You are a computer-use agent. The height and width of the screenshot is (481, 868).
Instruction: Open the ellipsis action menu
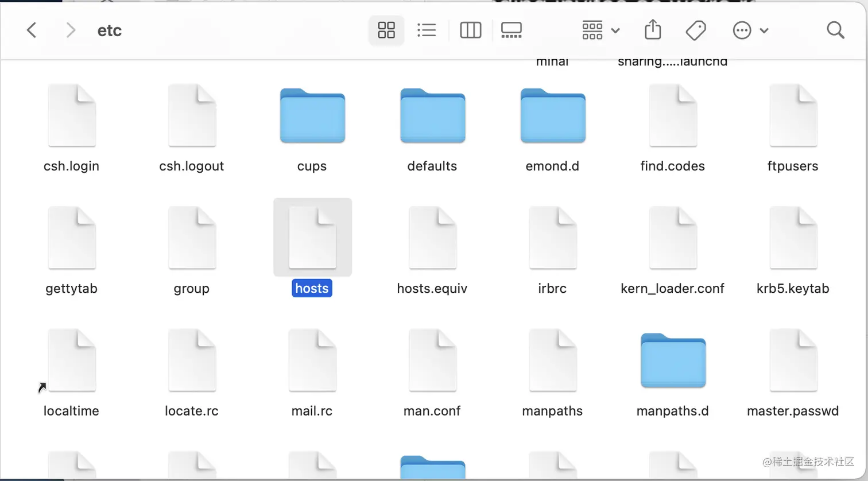(750, 30)
